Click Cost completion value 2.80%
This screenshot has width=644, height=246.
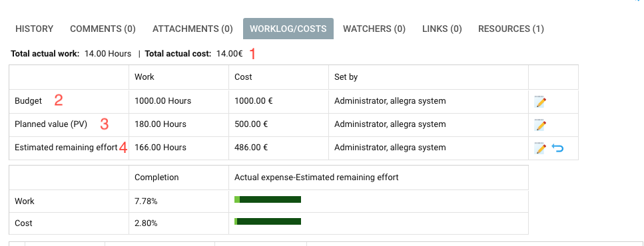(x=146, y=223)
